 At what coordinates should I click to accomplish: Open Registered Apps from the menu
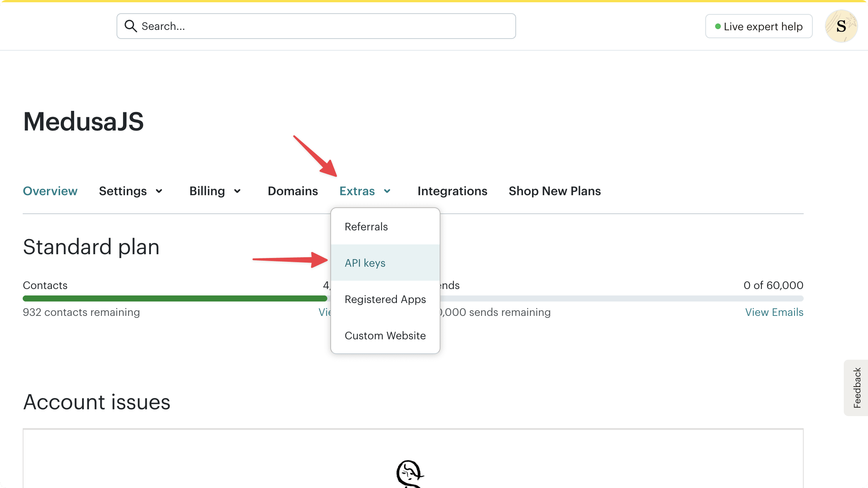pos(385,299)
